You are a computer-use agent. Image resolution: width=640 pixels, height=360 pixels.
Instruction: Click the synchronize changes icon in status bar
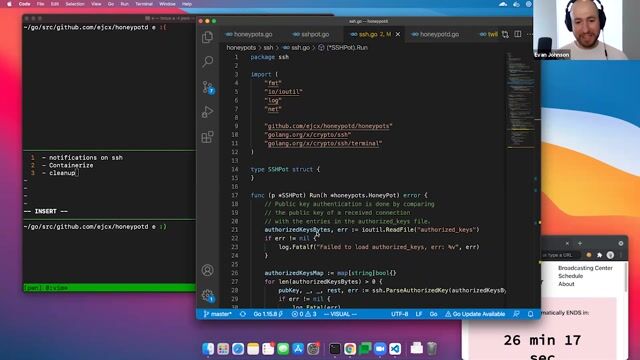(x=243, y=314)
